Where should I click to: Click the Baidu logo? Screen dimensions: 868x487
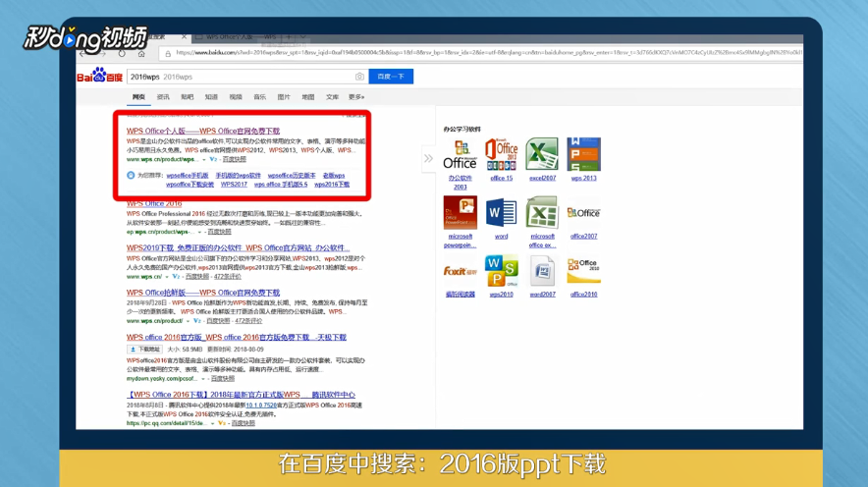[99, 76]
